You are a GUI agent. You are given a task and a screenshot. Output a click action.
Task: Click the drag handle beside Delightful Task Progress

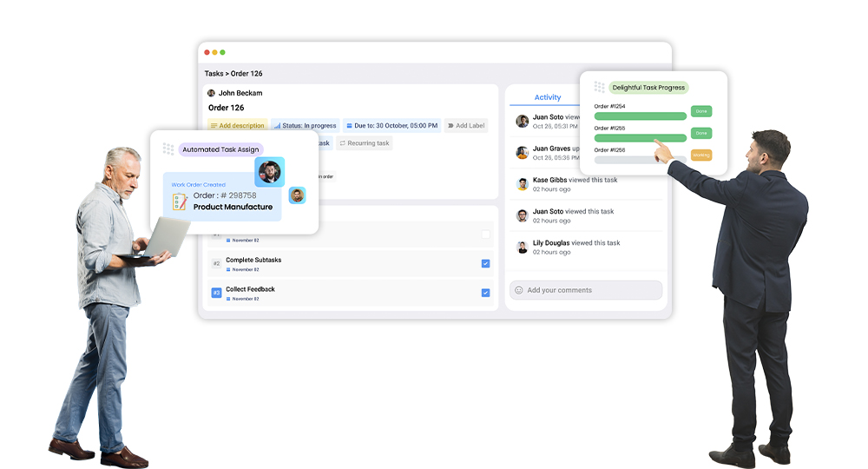[x=600, y=87]
